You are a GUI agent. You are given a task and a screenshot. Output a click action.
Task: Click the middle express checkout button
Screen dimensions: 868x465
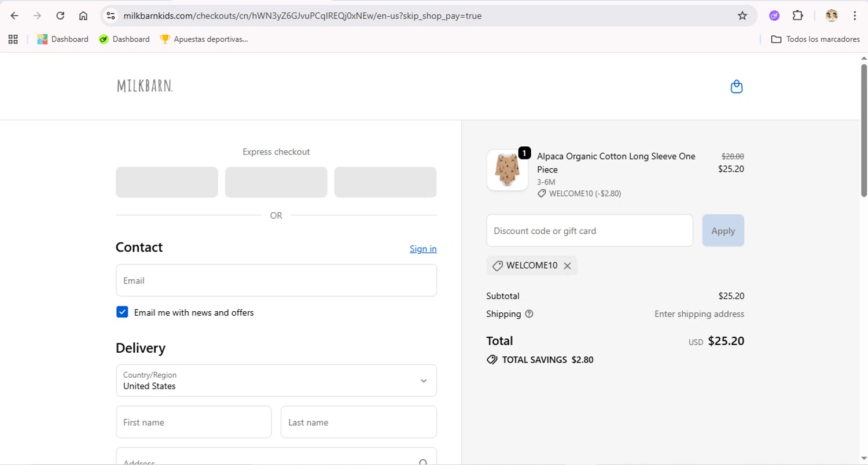coord(276,182)
